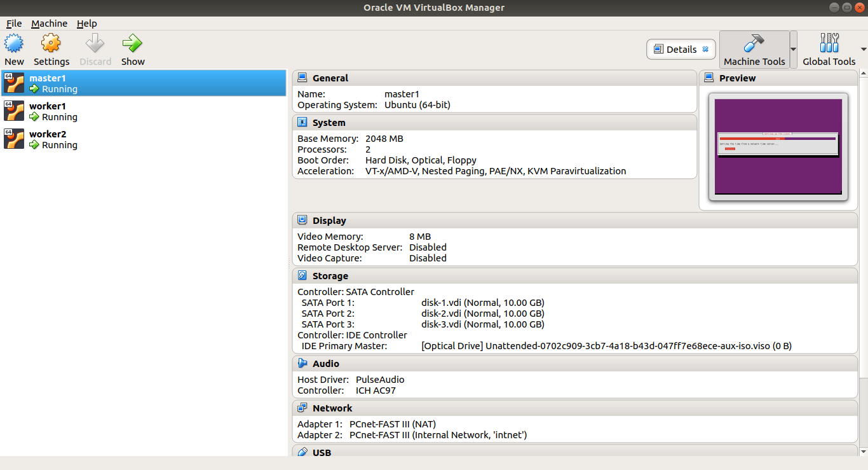
Task: Click the Discard arrow icon
Action: tap(95, 44)
